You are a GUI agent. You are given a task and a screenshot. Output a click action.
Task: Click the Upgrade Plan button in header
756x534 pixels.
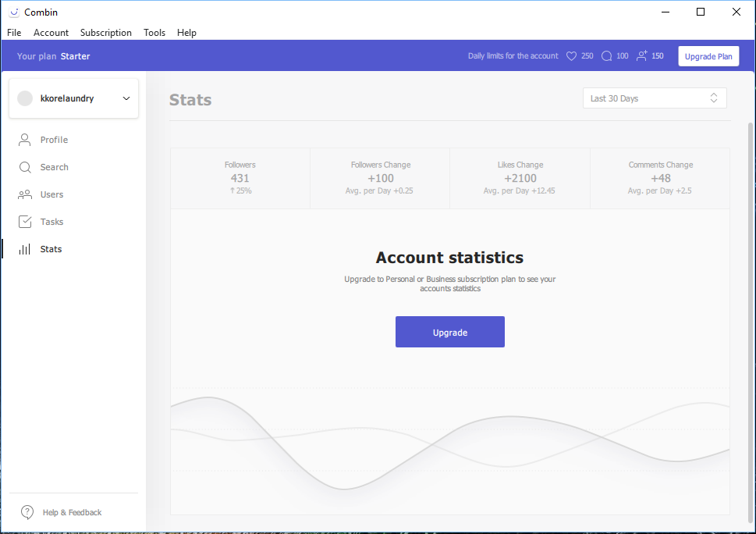tap(708, 56)
